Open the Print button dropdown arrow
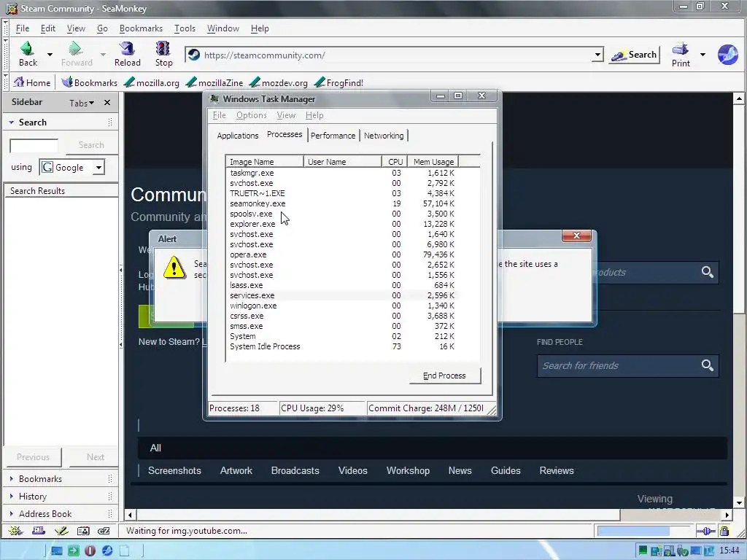 (703, 54)
